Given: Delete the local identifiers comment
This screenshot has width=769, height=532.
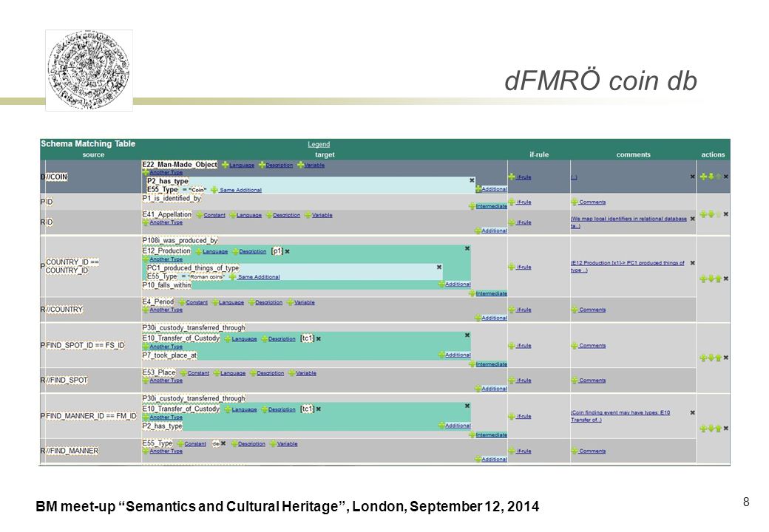Looking at the screenshot, I should (x=693, y=219).
